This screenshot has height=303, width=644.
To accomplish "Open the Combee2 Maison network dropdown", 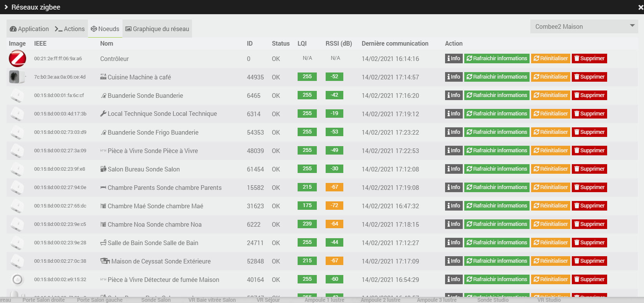I will 584,26.
